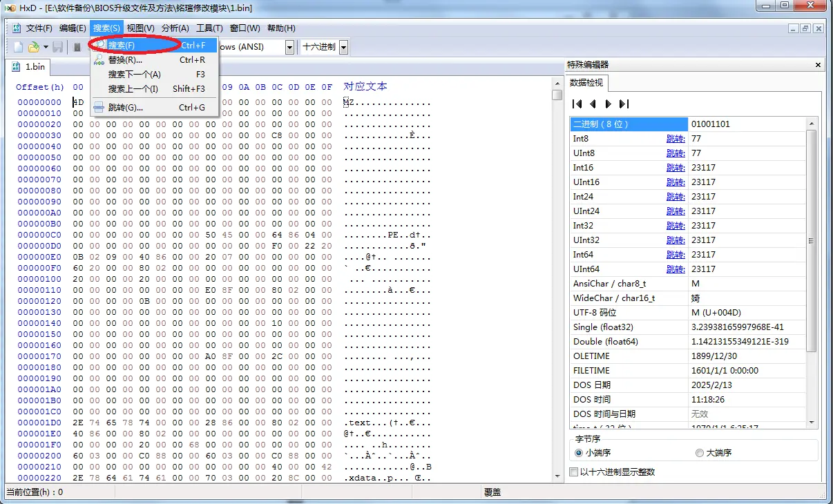Select the 二进制 (8 位) row
Image resolution: width=833 pixels, height=504 pixels.
pos(688,124)
